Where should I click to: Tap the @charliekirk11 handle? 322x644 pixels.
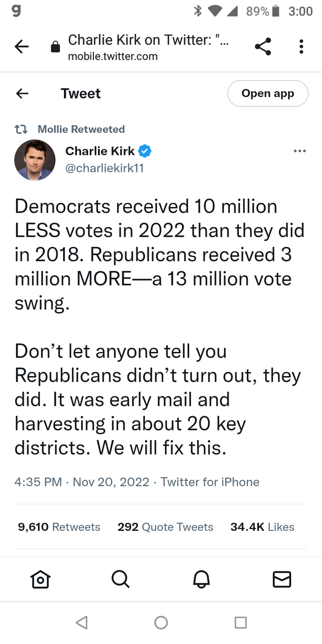[x=105, y=168]
